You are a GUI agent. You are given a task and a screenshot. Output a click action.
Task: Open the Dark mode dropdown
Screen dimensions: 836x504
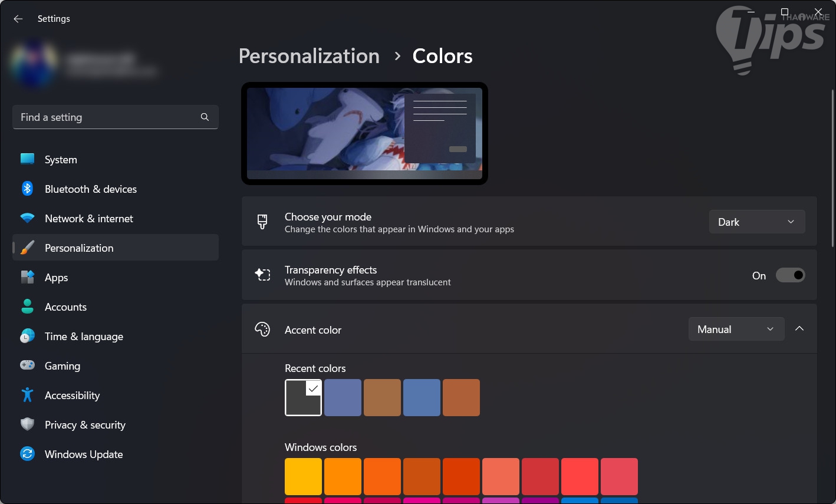pos(757,222)
